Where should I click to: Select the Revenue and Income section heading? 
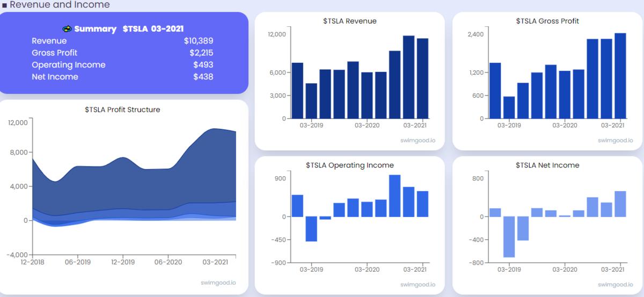click(x=60, y=5)
